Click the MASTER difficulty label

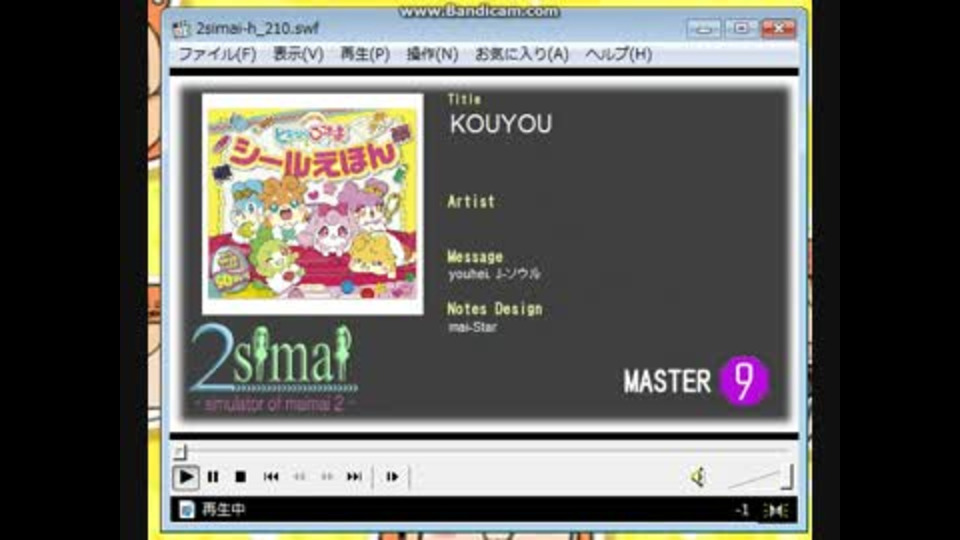667,382
